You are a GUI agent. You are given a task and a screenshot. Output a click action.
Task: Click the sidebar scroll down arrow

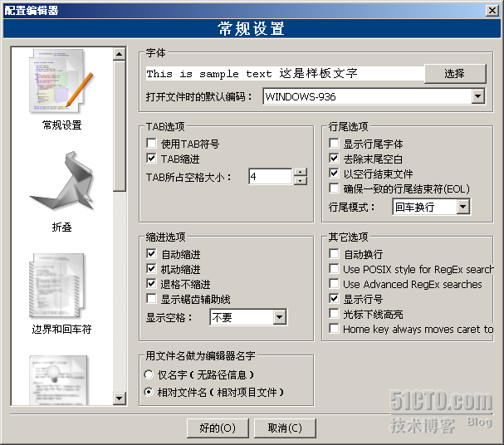click(x=120, y=399)
